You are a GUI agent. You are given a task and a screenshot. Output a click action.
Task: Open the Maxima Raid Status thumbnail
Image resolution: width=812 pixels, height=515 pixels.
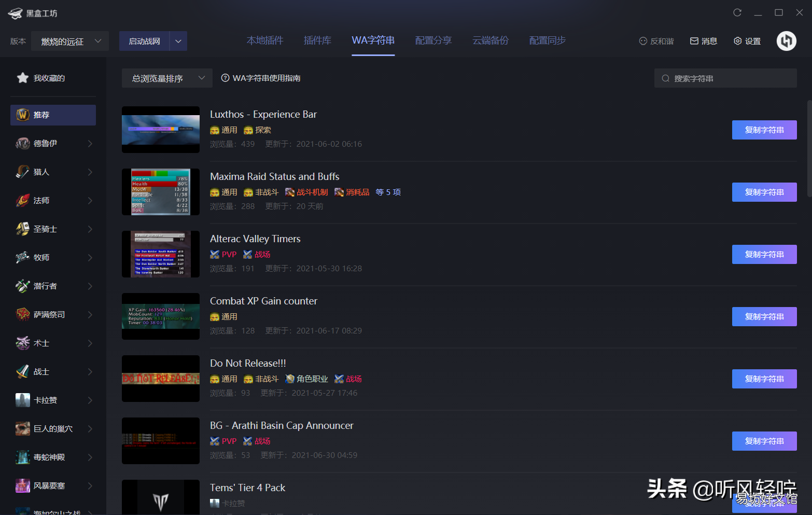(161, 192)
